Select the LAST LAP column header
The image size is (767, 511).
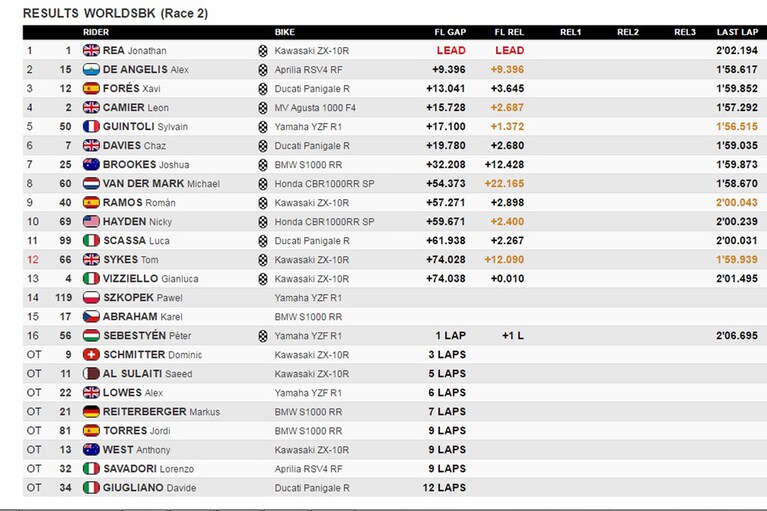point(737,32)
